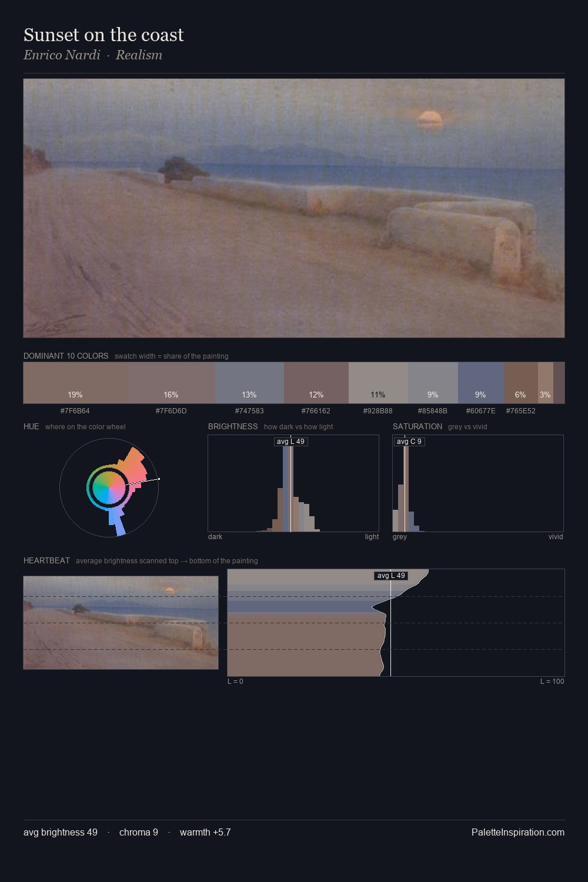Image resolution: width=588 pixels, height=882 pixels.
Task: Click the heartbeat painting thumbnail
Action: click(x=121, y=623)
